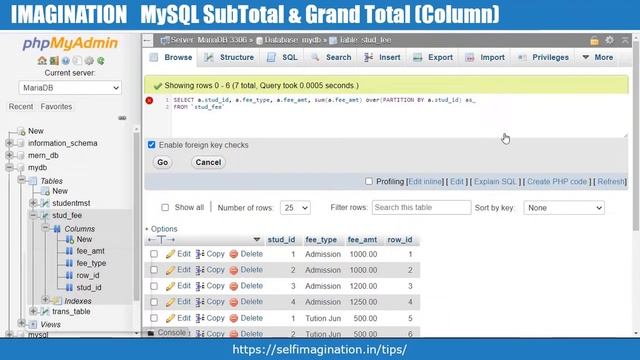The height and width of the screenshot is (360, 640).
Task: Click fee_amt column icon in tree
Action: tap(69, 251)
